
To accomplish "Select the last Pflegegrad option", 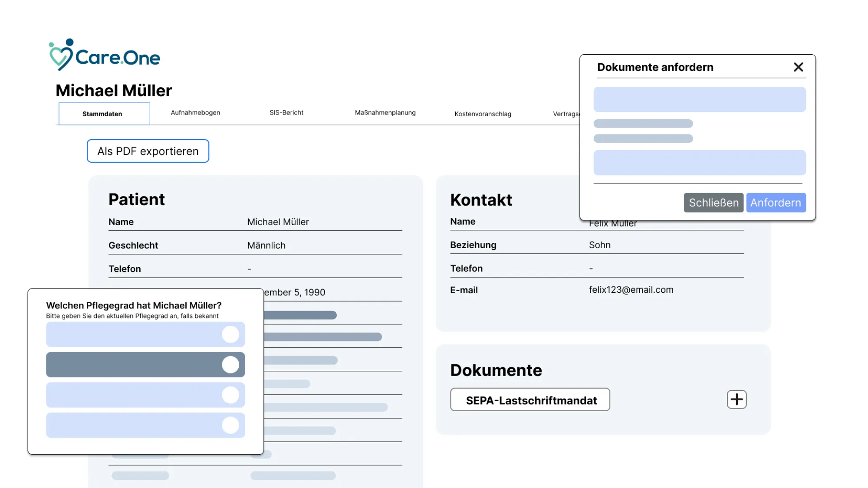I will tap(145, 426).
